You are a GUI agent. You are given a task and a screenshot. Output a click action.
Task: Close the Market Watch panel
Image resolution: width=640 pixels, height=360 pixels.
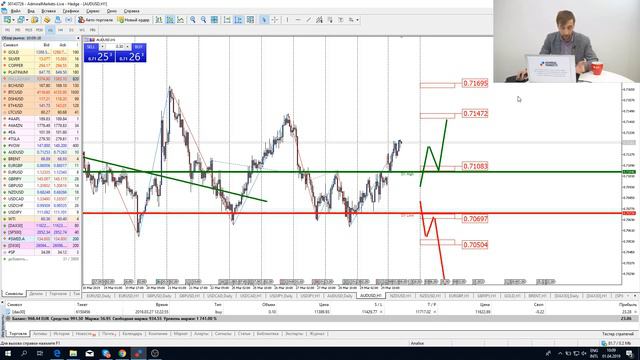[x=78, y=38]
